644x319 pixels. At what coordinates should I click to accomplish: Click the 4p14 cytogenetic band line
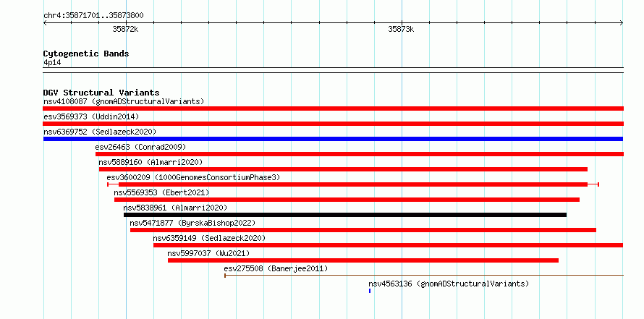pos(333,70)
